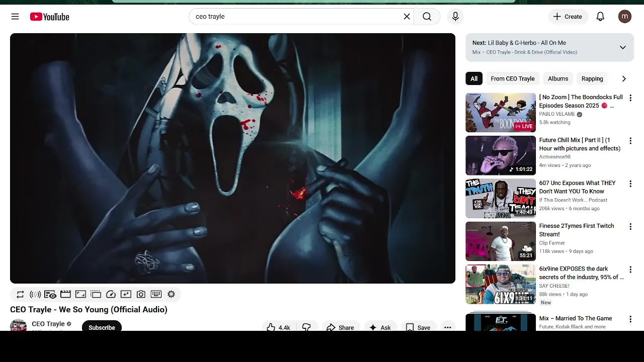Open the Create menu

click(568, 17)
